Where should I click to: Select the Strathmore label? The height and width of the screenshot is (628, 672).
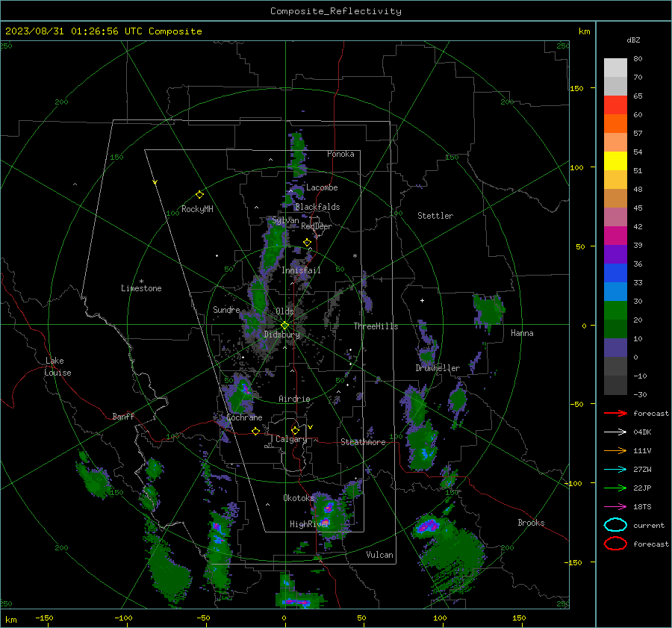click(x=363, y=442)
